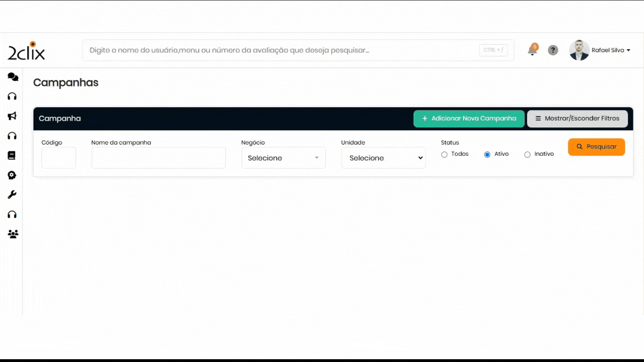The image size is (644, 362).
Task: Click the head-with-gear sidebar icon
Action: [12, 175]
